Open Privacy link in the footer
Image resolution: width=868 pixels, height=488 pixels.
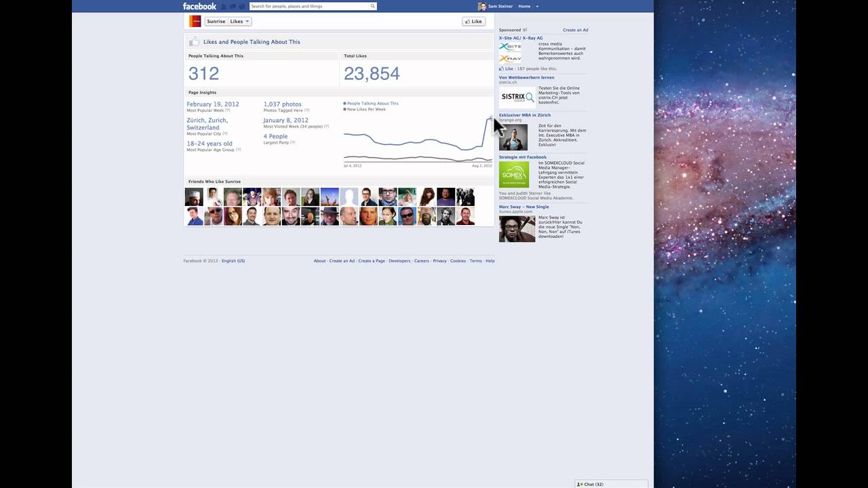tap(439, 261)
